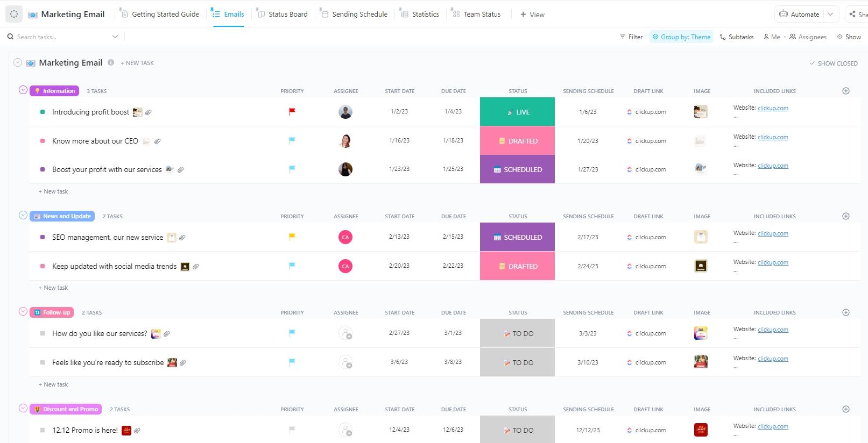Click the Automate button
This screenshot has height=443, width=868.
800,15
